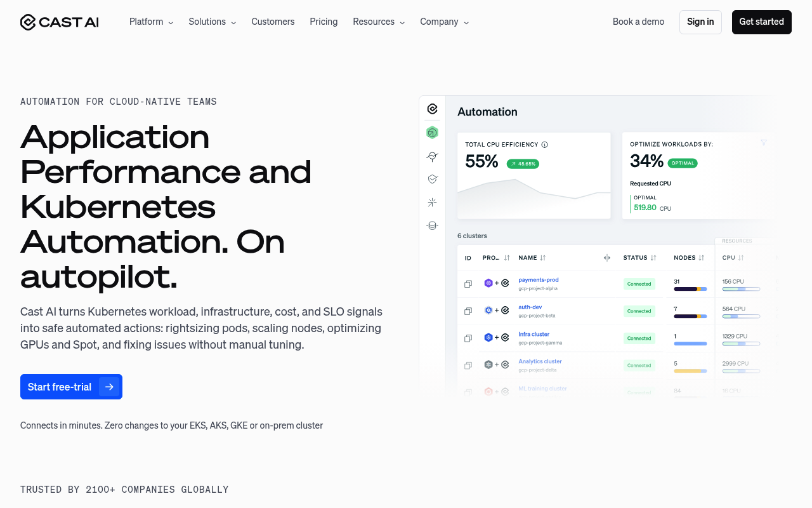
Task: Open the Company dropdown menu
Action: 444,22
